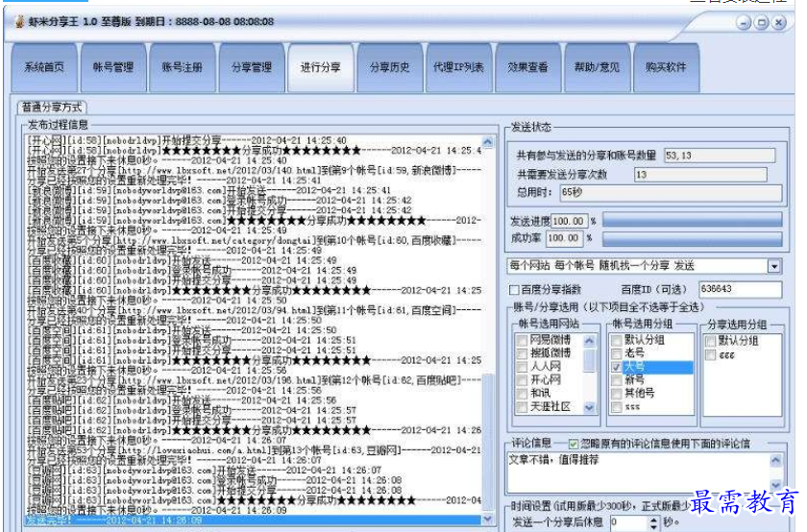Check the 天涯社区 website option
Viewport: 807px width, 532px height.
[522, 407]
